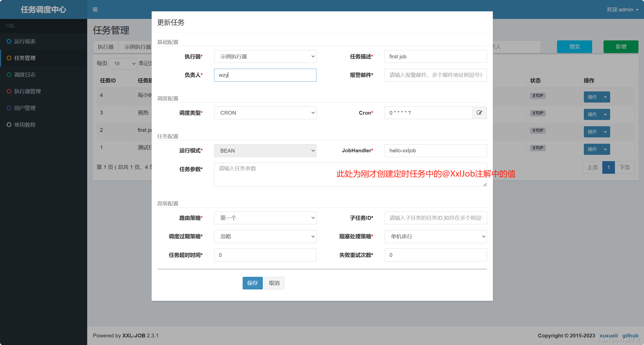
Task: Open the 调度类型 CRON dropdown
Action: pos(265,113)
